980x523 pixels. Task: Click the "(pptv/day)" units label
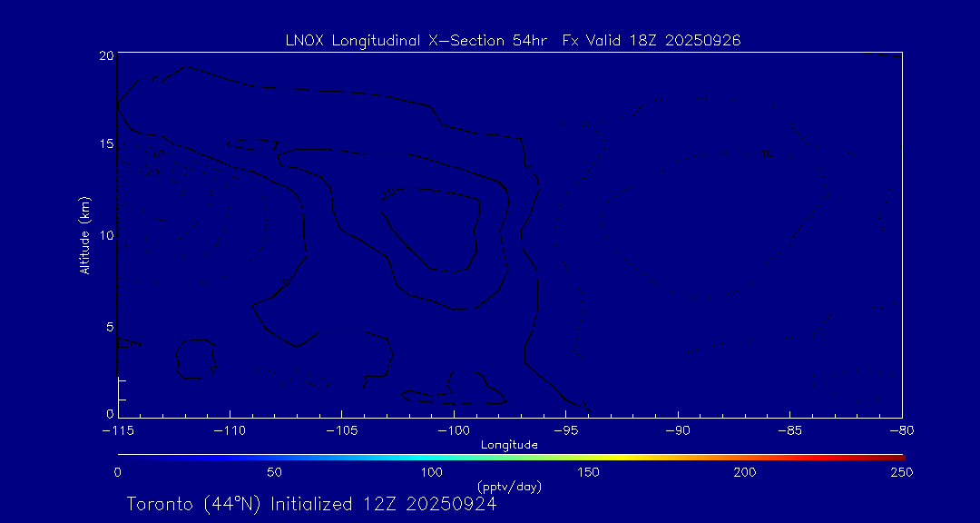click(509, 487)
